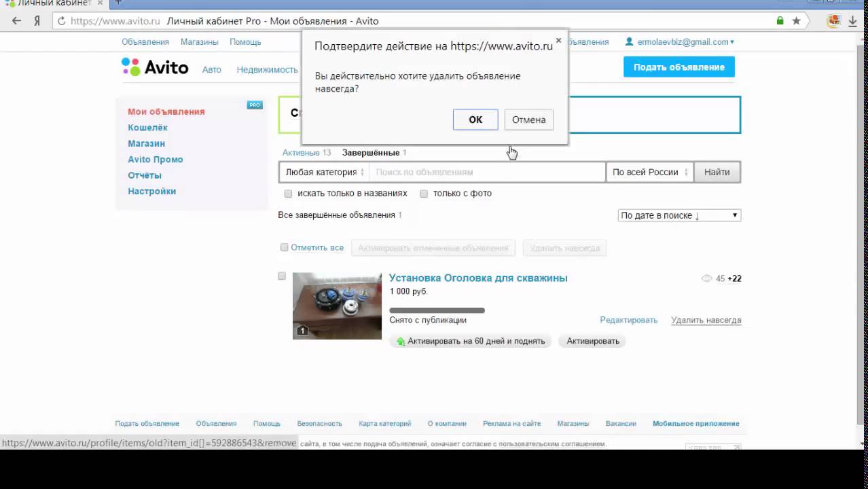Viewport: 868px width, 489px height.
Task: Click the 'Поиск по объявлениям' search field
Action: tap(487, 172)
